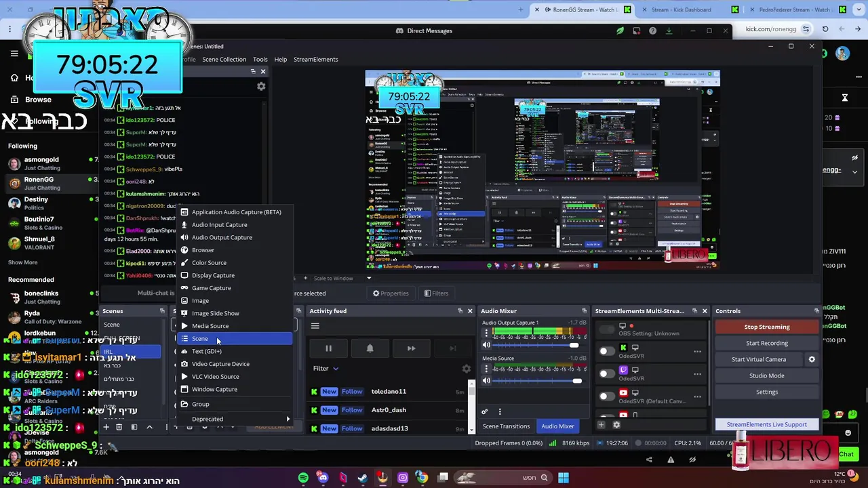Image resolution: width=868 pixels, height=488 pixels.
Task: Open the Activity feed settings gear
Action: tap(466, 369)
